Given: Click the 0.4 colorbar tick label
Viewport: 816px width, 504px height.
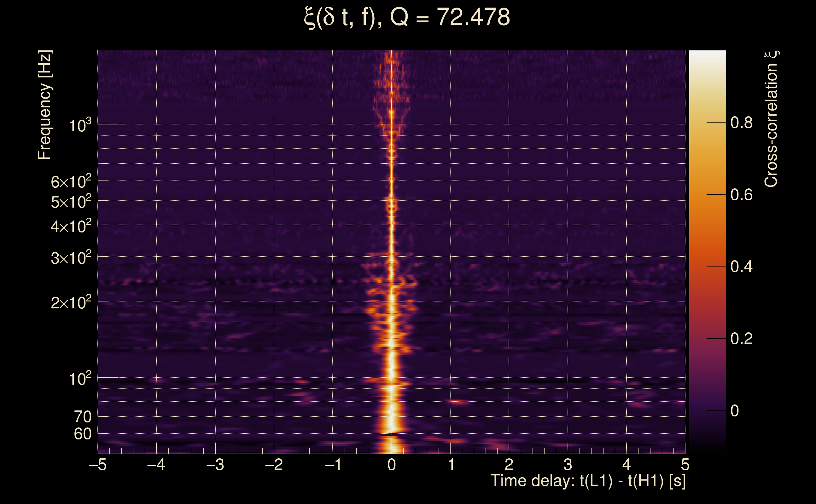Looking at the screenshot, I should (741, 267).
